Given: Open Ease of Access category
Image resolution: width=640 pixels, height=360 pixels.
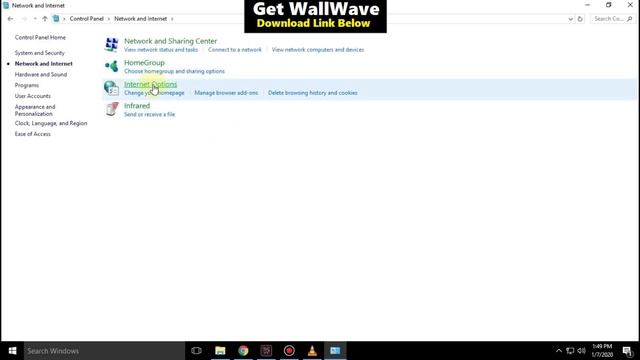Looking at the screenshot, I should 33,134.
